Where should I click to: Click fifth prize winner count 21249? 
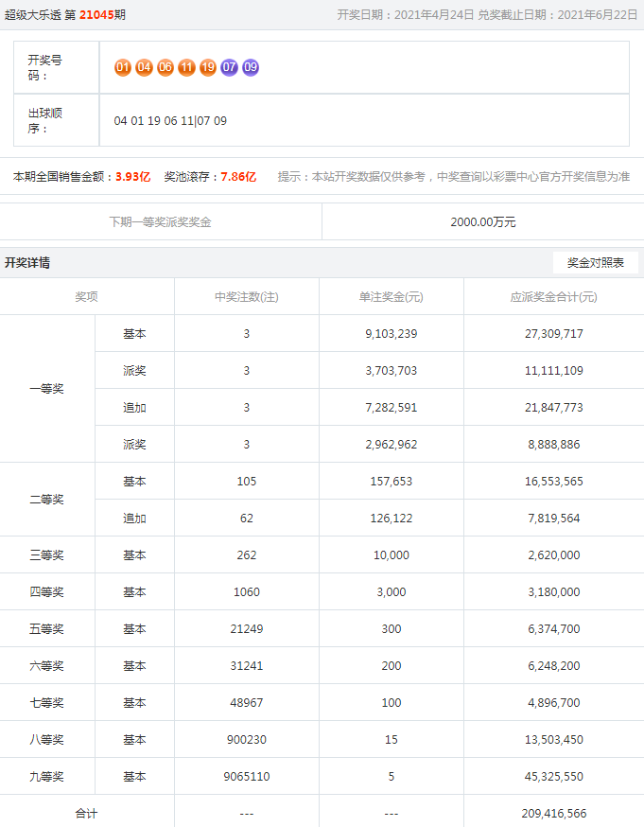(x=247, y=629)
